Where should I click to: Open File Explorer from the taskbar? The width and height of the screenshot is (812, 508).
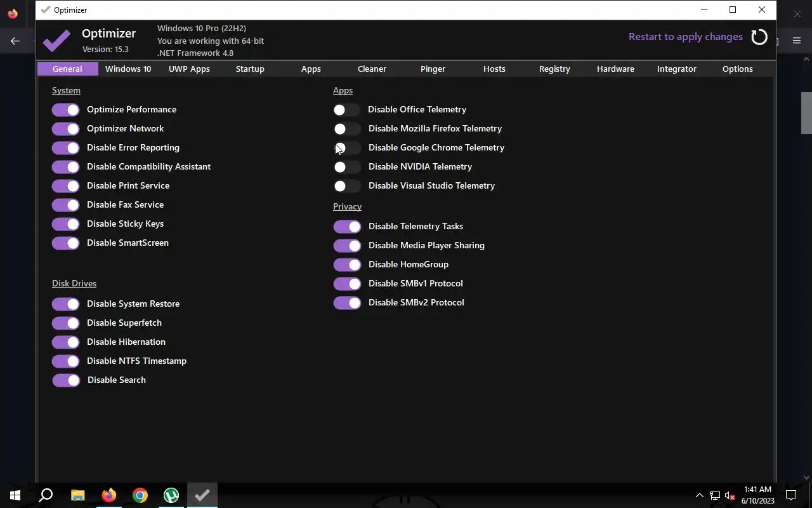pos(77,495)
